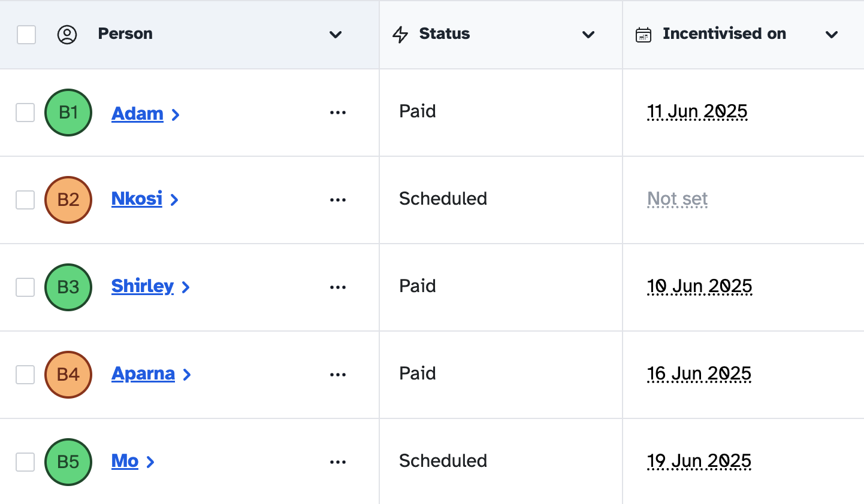
Task: Click the B2 avatar for Nkosi
Action: (68, 200)
